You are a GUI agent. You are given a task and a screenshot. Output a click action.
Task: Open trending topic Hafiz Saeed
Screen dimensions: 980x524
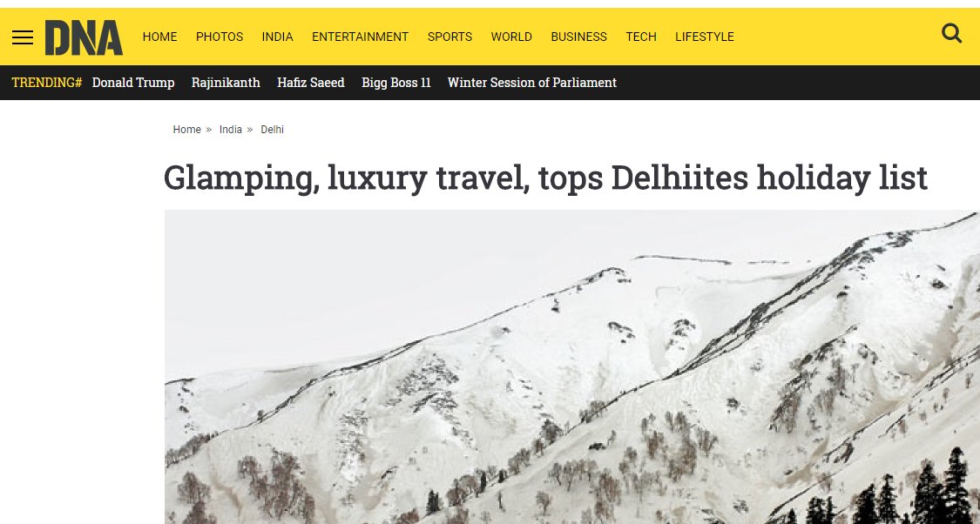point(311,83)
